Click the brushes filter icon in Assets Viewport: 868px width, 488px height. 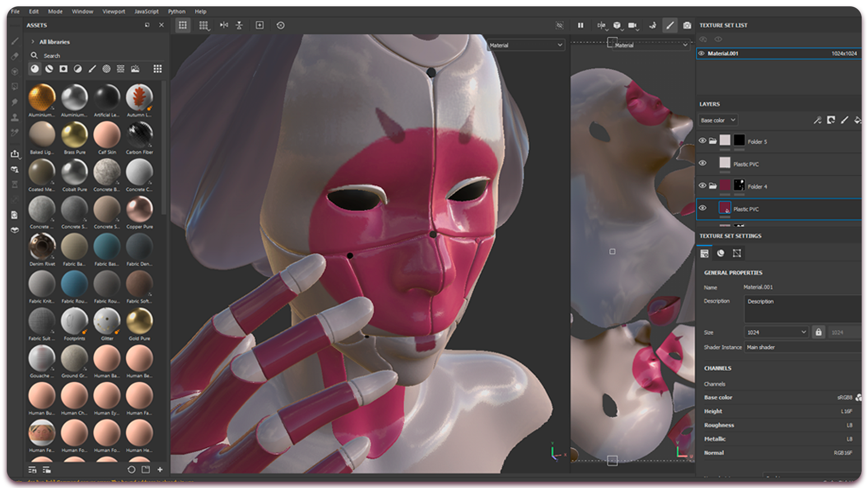click(92, 69)
